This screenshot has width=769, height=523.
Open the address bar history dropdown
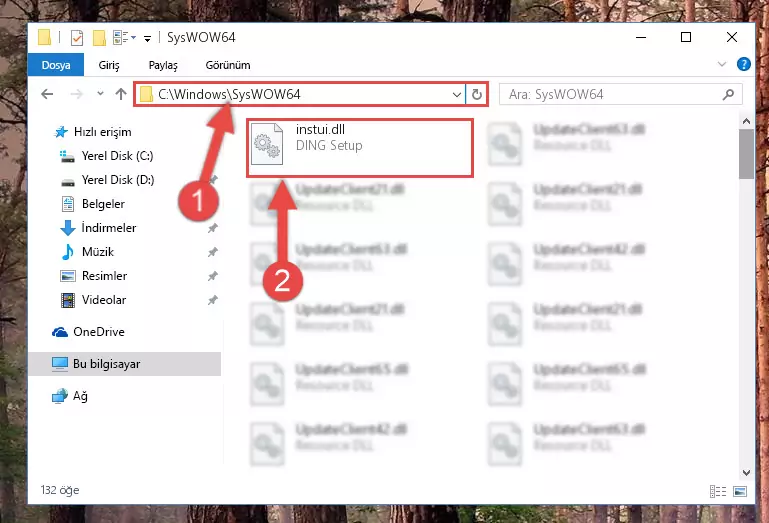pyautogui.click(x=457, y=94)
